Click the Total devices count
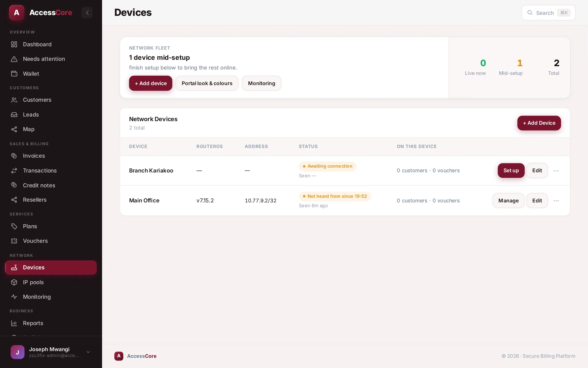The height and width of the screenshot is (368, 588). pyautogui.click(x=557, y=63)
